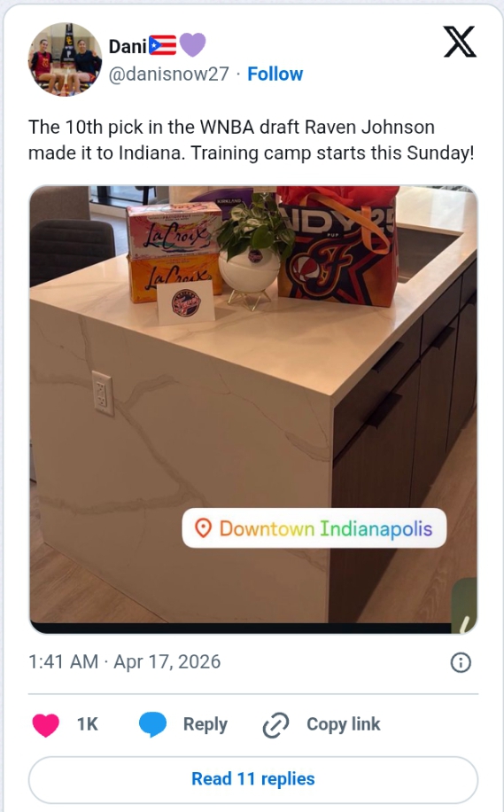Screen dimensions: 504x812
Task: Open the tweet info icon
Action: 461,662
